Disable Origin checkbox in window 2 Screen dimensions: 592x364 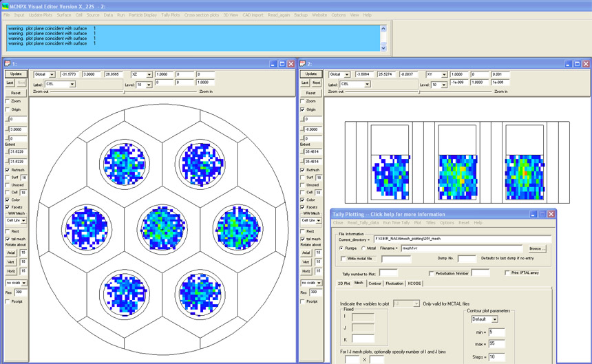[x=302, y=109]
